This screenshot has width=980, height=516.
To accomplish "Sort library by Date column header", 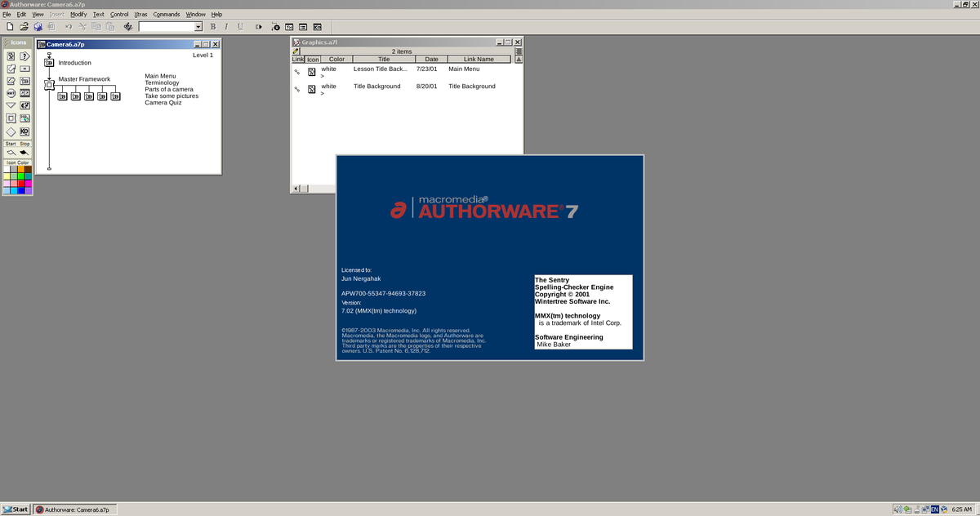I will pos(431,59).
